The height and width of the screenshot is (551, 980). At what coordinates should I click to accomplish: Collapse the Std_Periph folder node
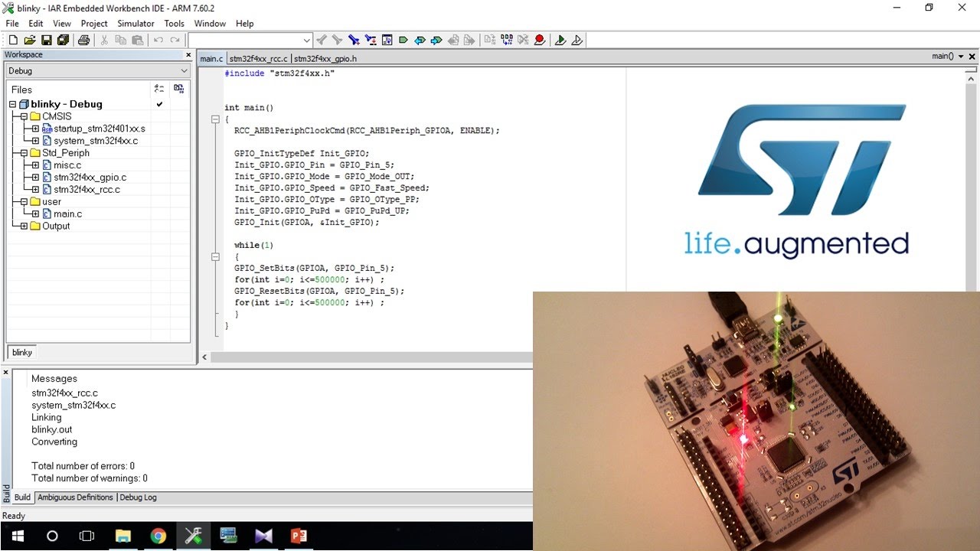coord(24,153)
